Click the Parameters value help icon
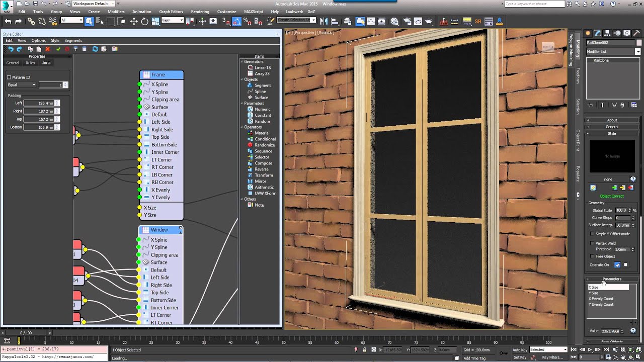This screenshot has height=362, width=644. pyautogui.click(x=633, y=331)
